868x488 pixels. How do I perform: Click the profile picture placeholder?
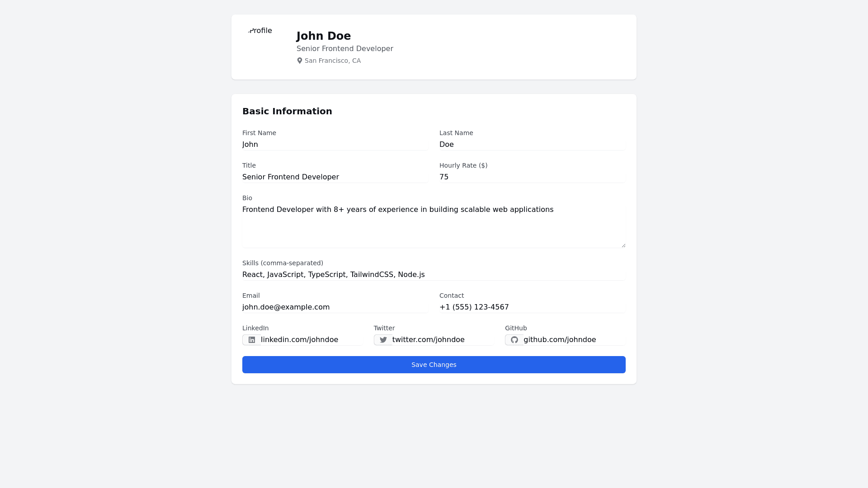260,31
